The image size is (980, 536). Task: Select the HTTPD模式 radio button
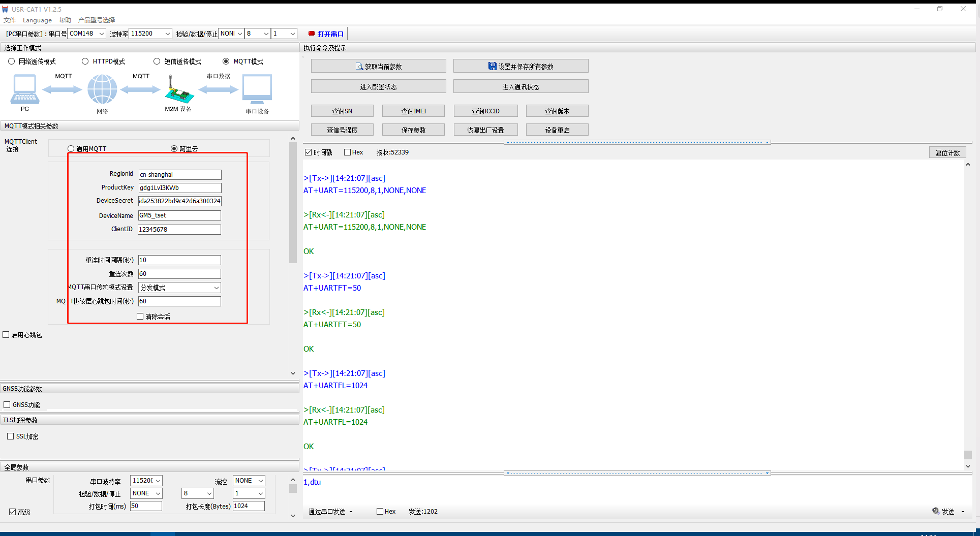(x=85, y=61)
